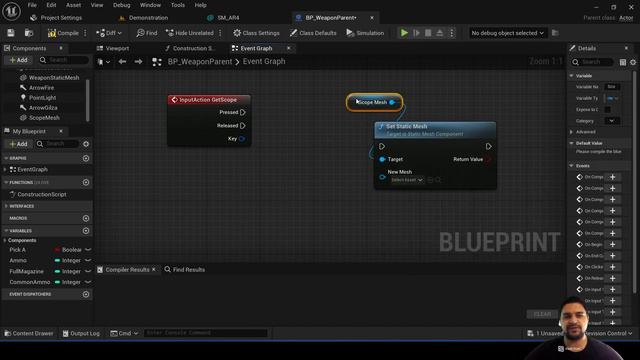Open Class Defaults
The height and width of the screenshot is (360, 640).
[x=313, y=33]
